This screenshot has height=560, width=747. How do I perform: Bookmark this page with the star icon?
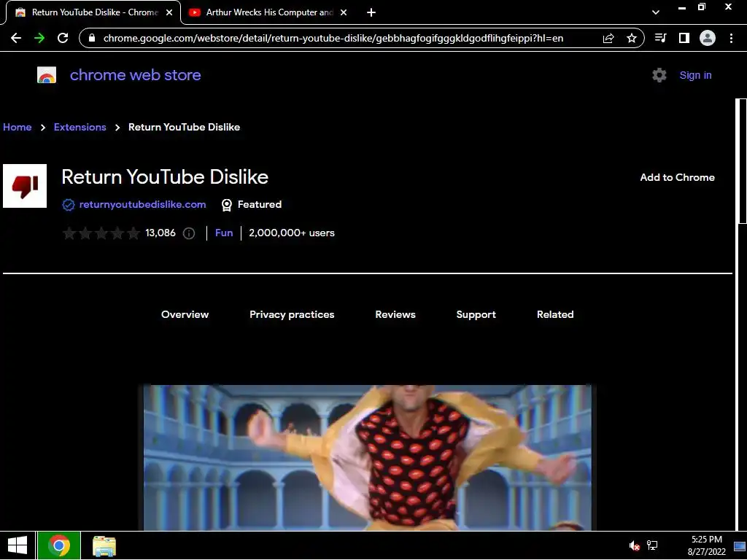tap(632, 38)
